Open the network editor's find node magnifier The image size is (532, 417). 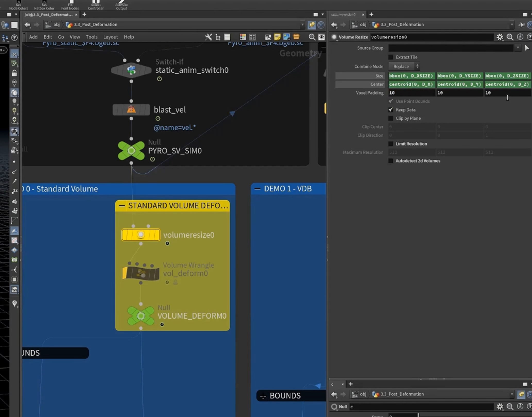[312, 37]
